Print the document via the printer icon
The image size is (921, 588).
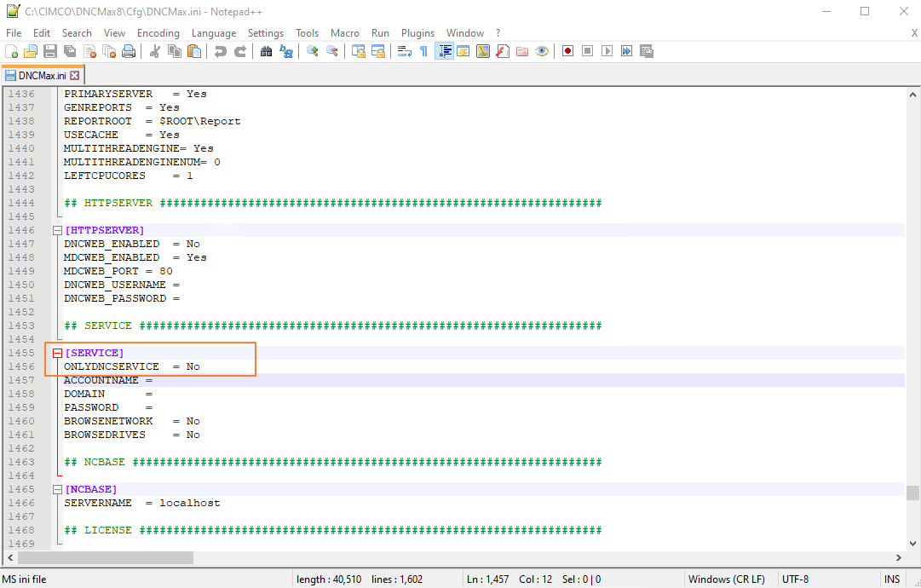pos(129,52)
